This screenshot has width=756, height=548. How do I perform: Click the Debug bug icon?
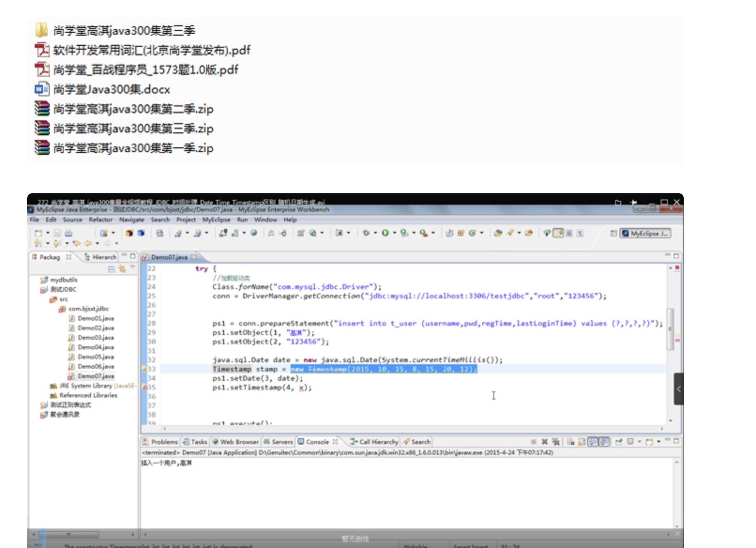point(366,233)
